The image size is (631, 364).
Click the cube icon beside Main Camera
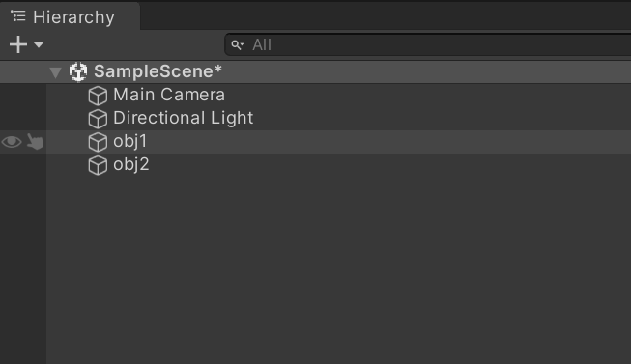point(98,96)
